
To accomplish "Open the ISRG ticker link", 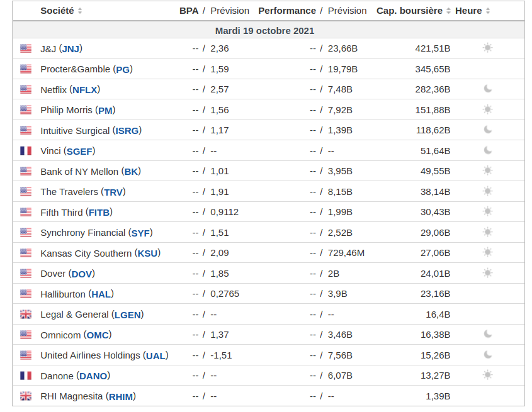I will 127,131.
